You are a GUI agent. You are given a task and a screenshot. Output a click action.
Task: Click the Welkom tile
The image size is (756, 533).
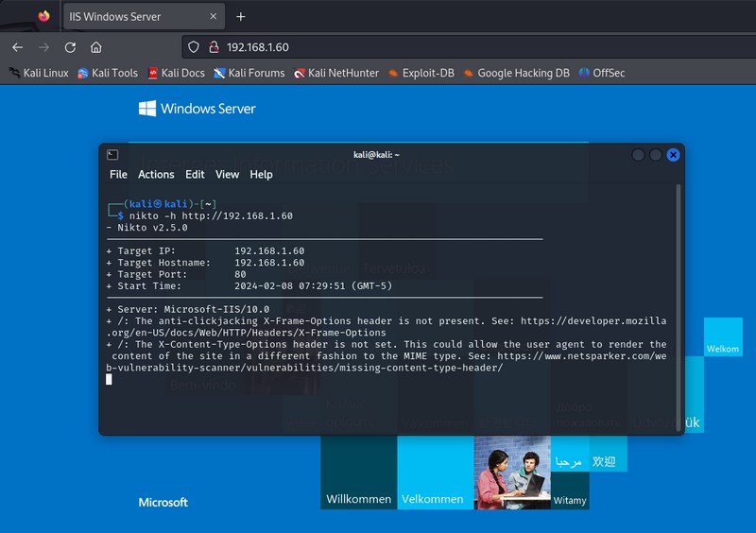tap(723, 337)
